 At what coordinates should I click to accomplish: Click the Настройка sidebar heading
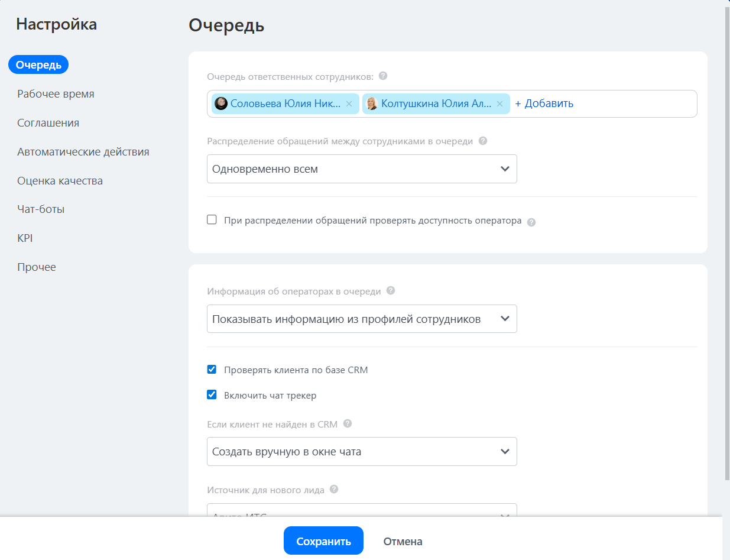[x=56, y=24]
